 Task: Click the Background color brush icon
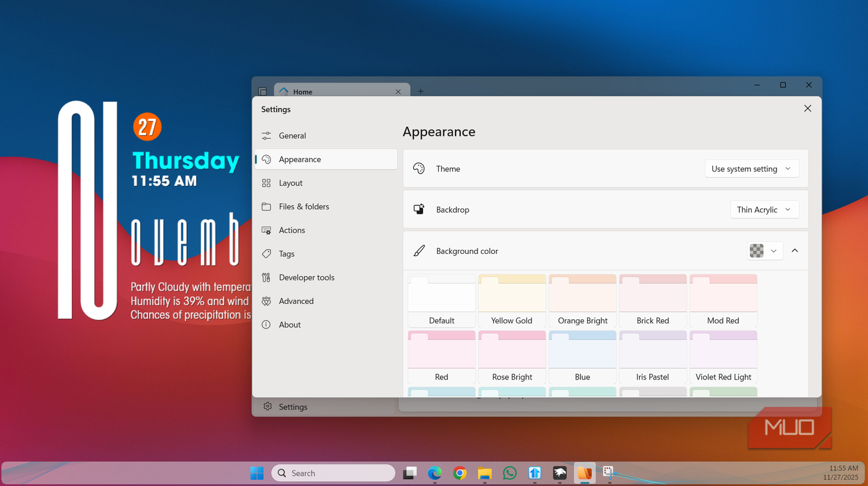click(419, 251)
